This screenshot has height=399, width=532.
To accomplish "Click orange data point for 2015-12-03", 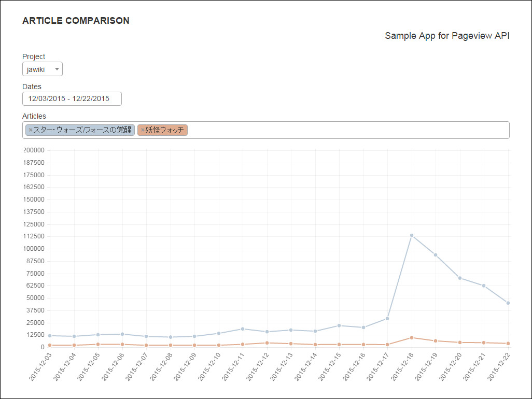I will [x=50, y=345].
